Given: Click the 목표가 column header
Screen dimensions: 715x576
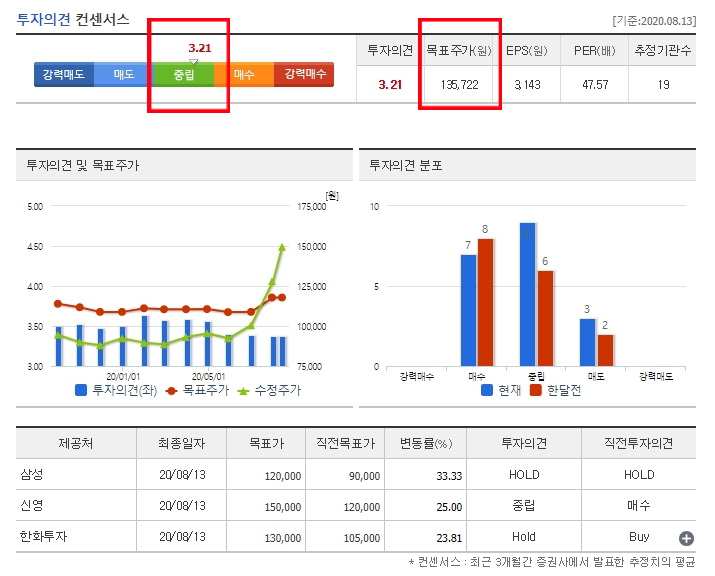Looking at the screenshot, I should [266, 443].
